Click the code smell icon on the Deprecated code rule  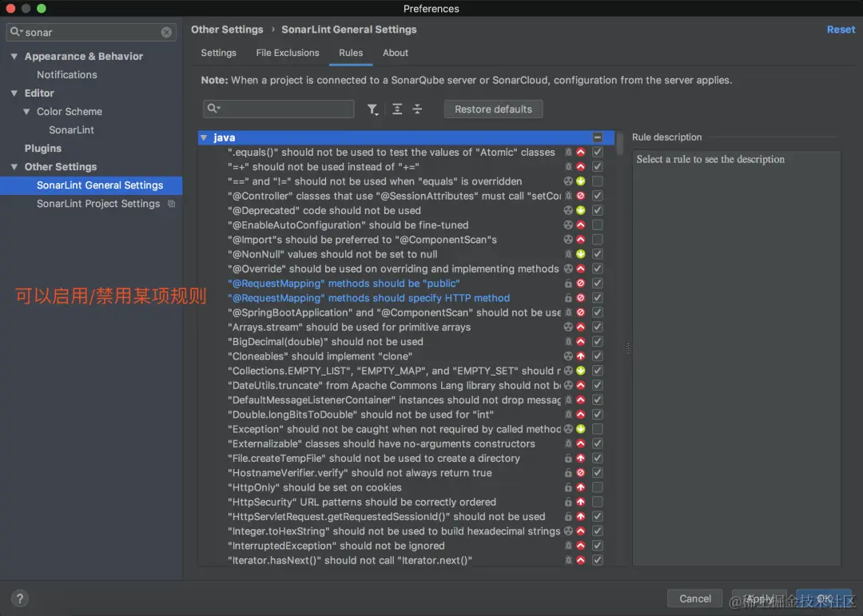click(x=569, y=210)
